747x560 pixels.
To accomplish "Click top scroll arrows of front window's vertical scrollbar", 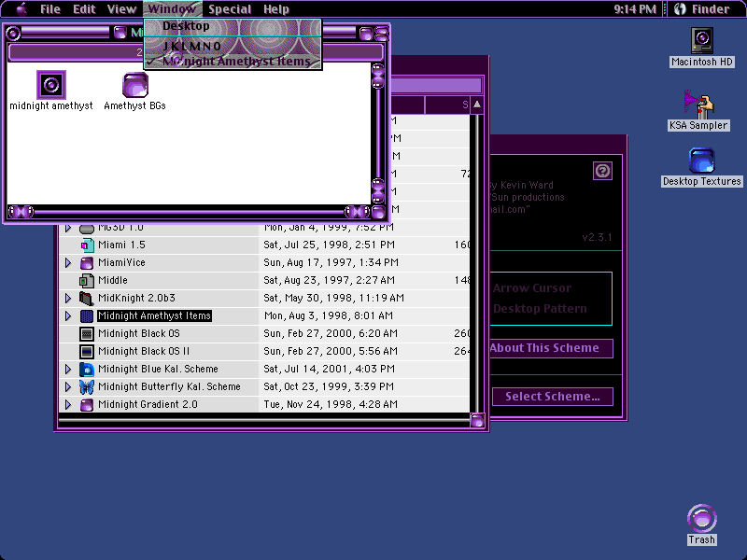I will pyautogui.click(x=378, y=77).
